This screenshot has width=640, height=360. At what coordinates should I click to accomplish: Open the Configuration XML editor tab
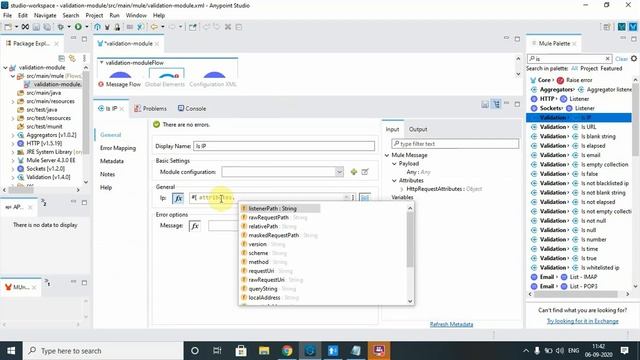213,84
